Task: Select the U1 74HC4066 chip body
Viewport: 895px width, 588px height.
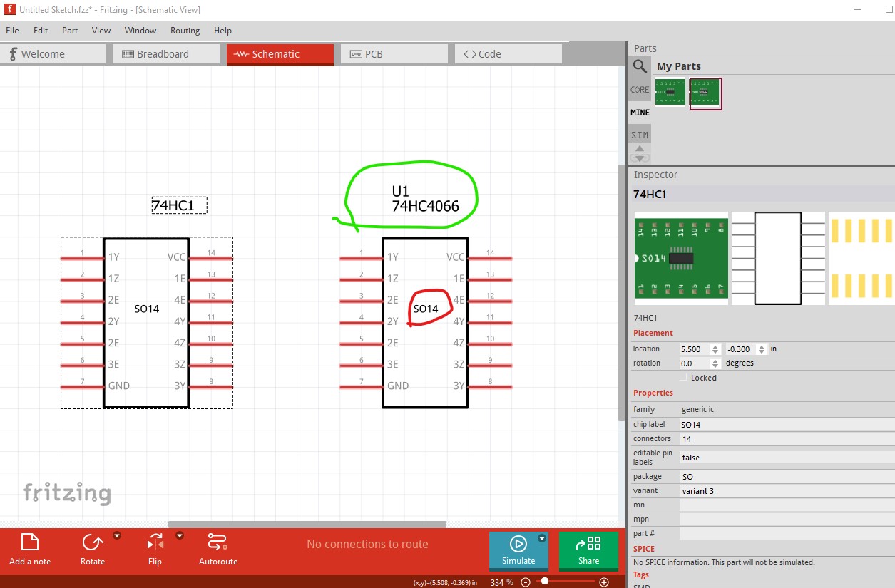Action: pos(425,323)
